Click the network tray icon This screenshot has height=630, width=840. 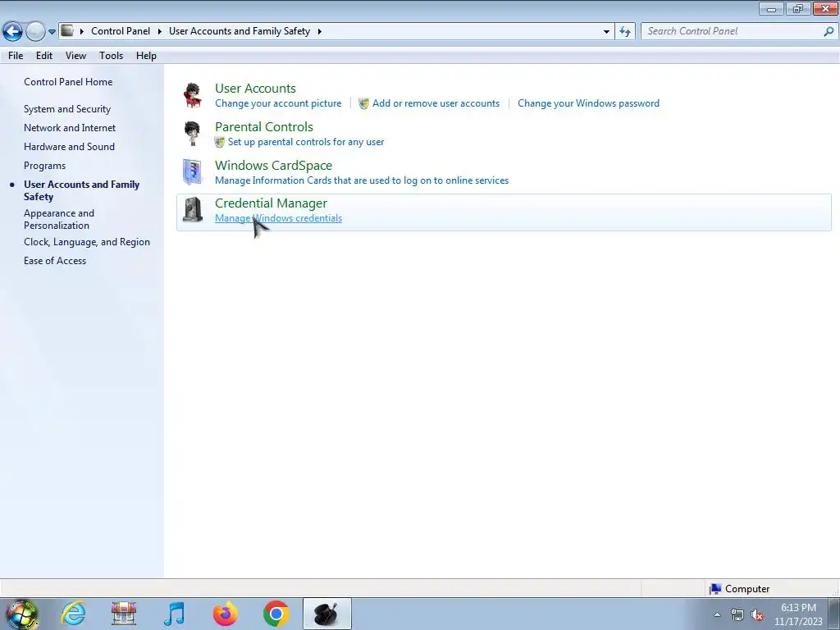click(x=737, y=614)
